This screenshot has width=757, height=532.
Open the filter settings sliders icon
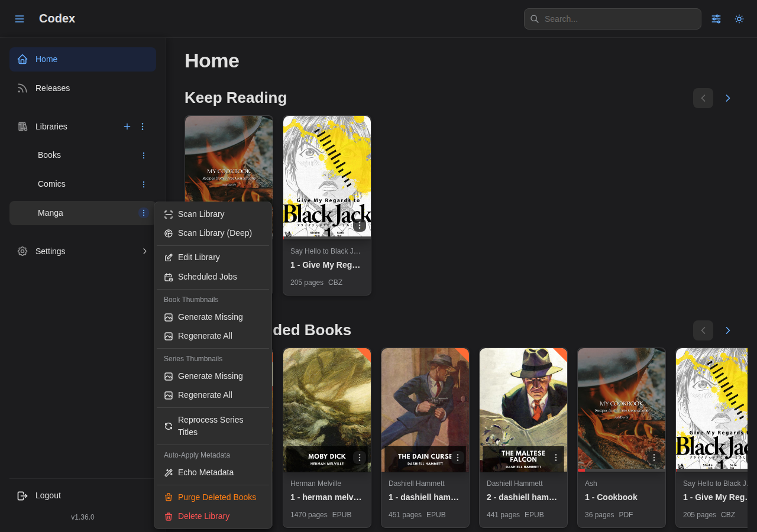coord(716,19)
